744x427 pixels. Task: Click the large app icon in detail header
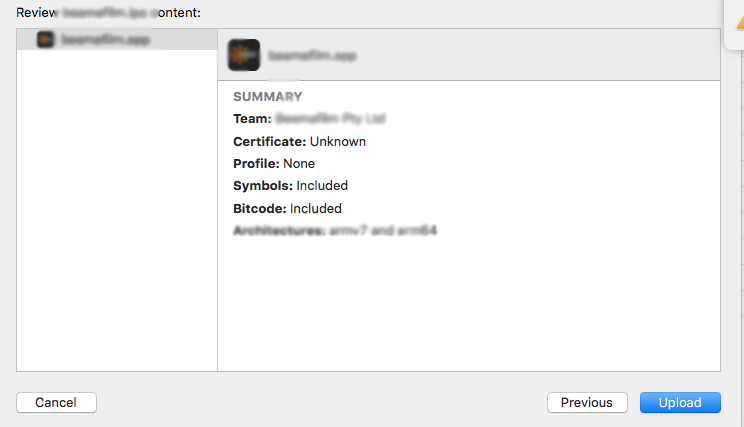pos(244,55)
